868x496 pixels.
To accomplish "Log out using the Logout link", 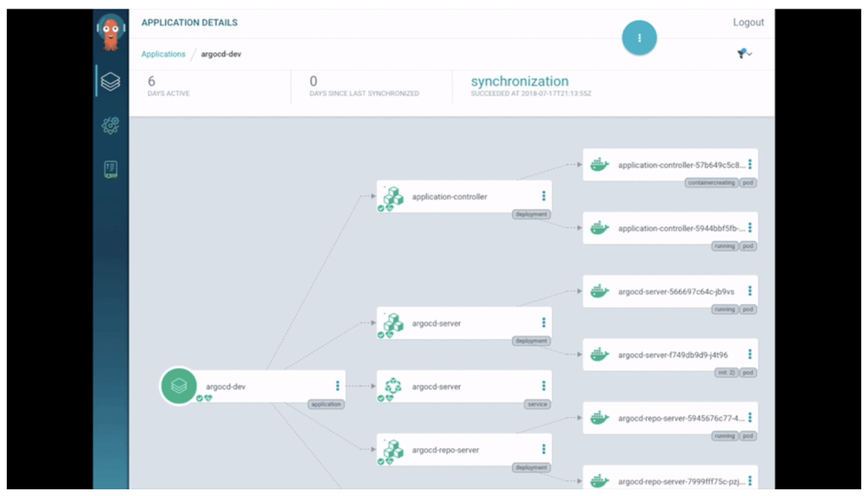I will (x=748, y=23).
